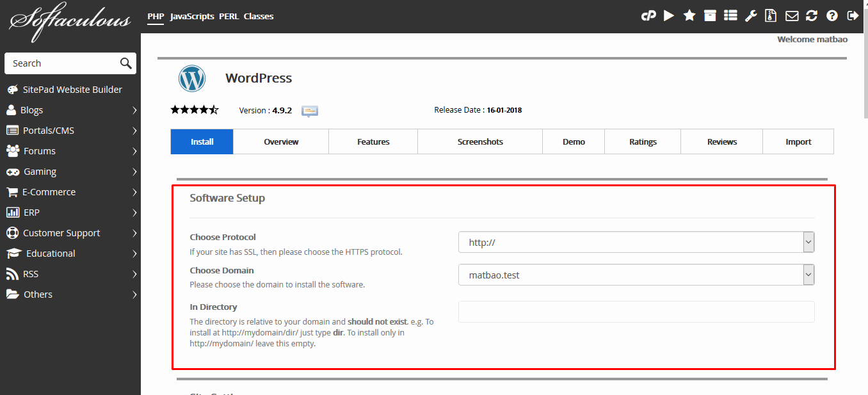
Task: Click the sync refresh icon
Action: tap(812, 16)
